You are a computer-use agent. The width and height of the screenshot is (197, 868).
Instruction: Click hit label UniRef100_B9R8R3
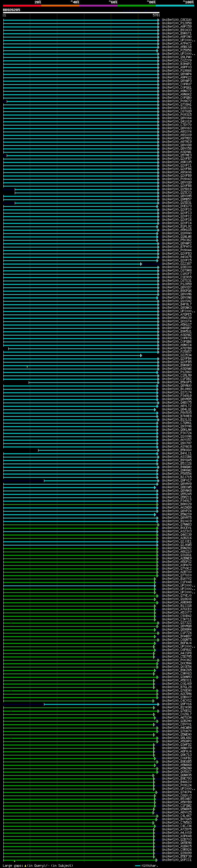click(x=176, y=365)
